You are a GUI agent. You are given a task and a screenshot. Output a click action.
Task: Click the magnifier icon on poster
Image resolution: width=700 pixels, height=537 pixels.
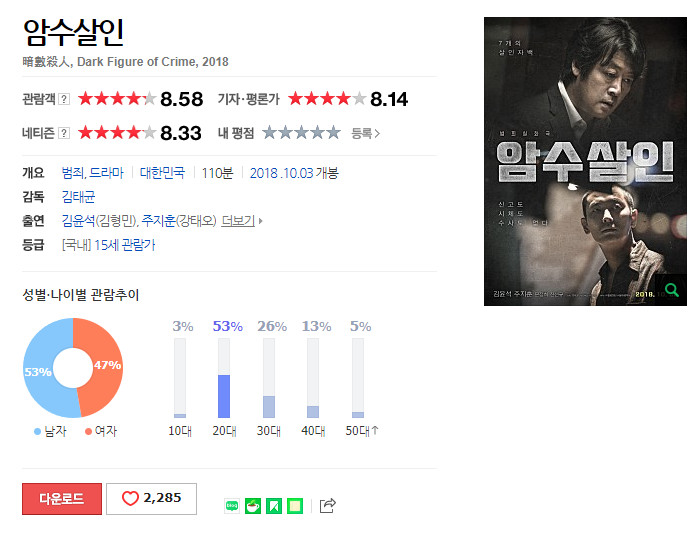click(x=671, y=290)
